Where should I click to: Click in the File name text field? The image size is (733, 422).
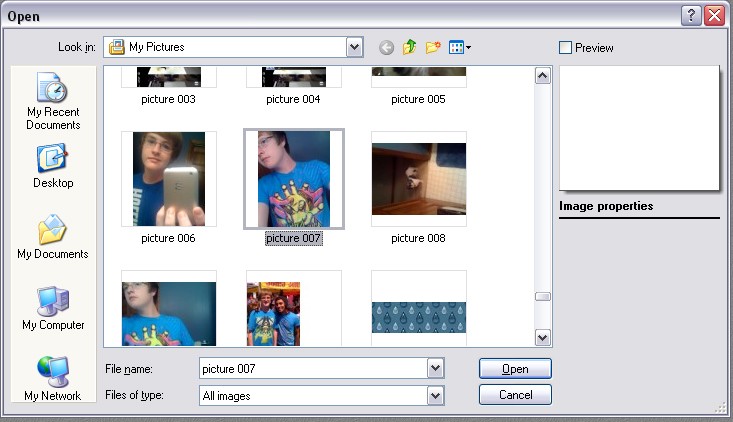[313, 368]
